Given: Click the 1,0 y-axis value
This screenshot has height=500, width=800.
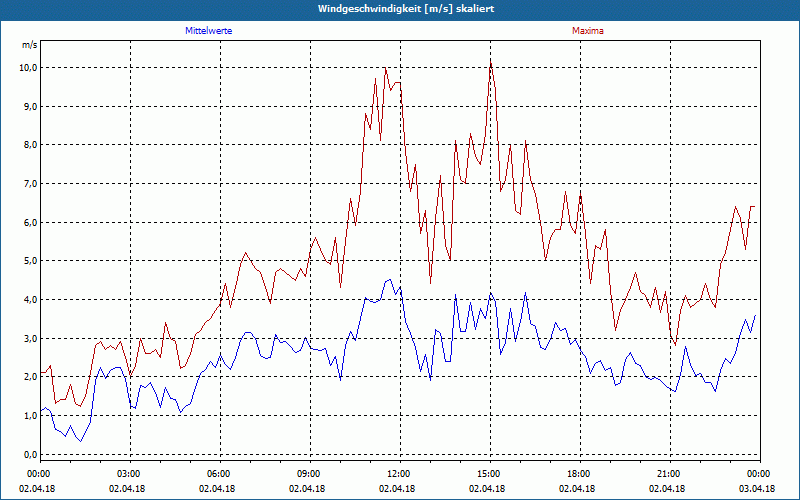Looking at the screenshot, I should pyautogui.click(x=31, y=415).
